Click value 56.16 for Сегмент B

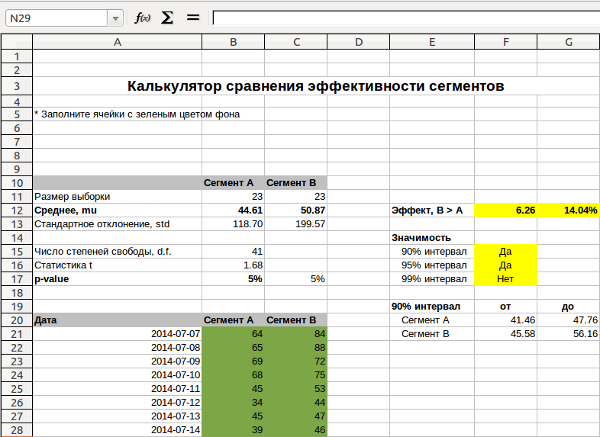[x=585, y=334]
